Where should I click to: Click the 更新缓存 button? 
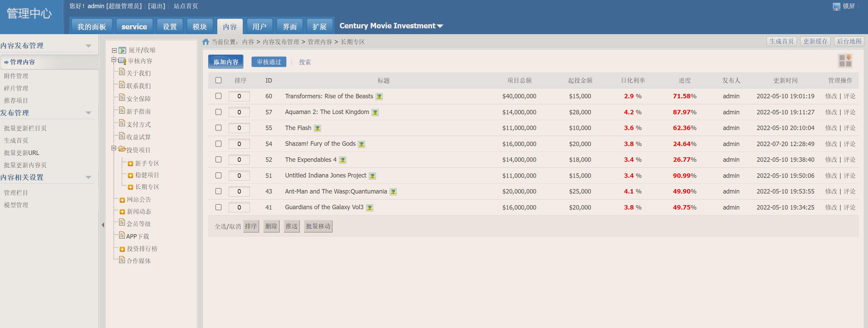pyautogui.click(x=815, y=41)
